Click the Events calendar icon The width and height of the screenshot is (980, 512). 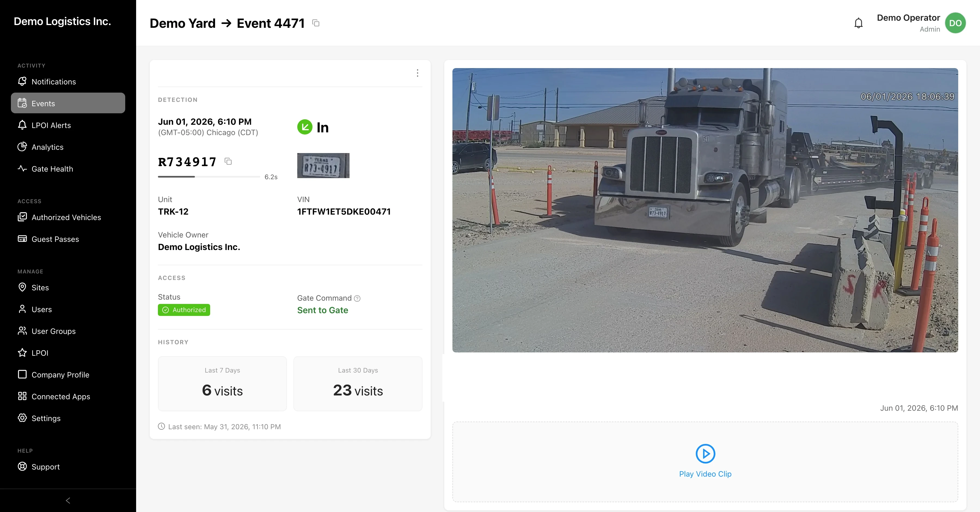click(x=22, y=103)
